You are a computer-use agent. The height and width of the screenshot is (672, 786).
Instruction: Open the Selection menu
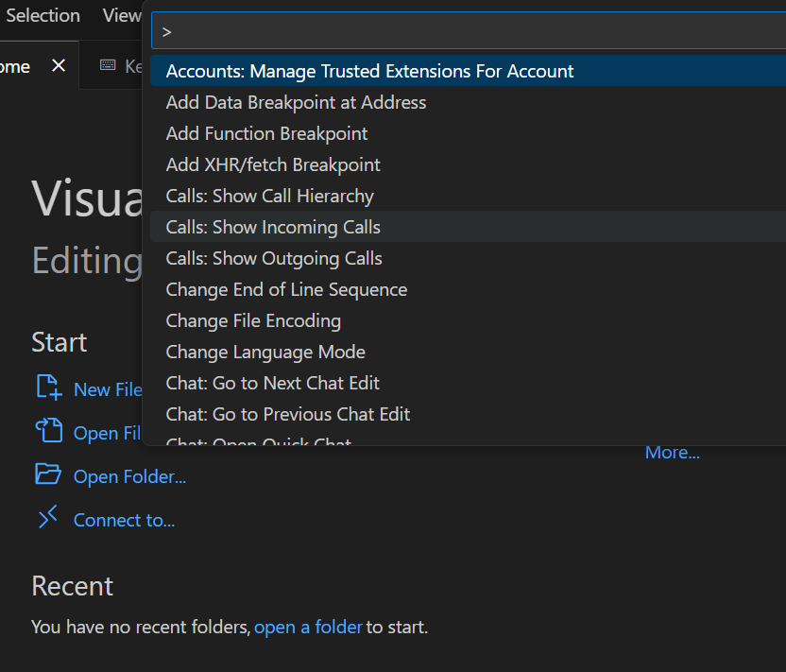pos(43,15)
